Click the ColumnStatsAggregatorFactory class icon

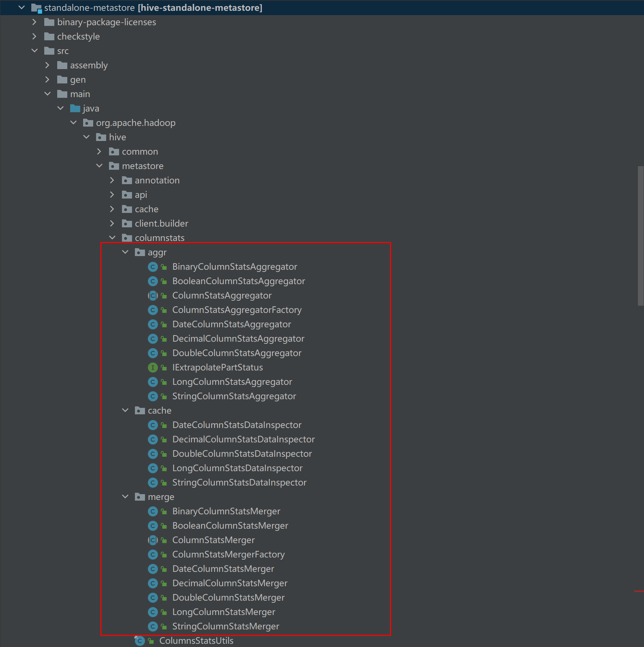point(153,310)
